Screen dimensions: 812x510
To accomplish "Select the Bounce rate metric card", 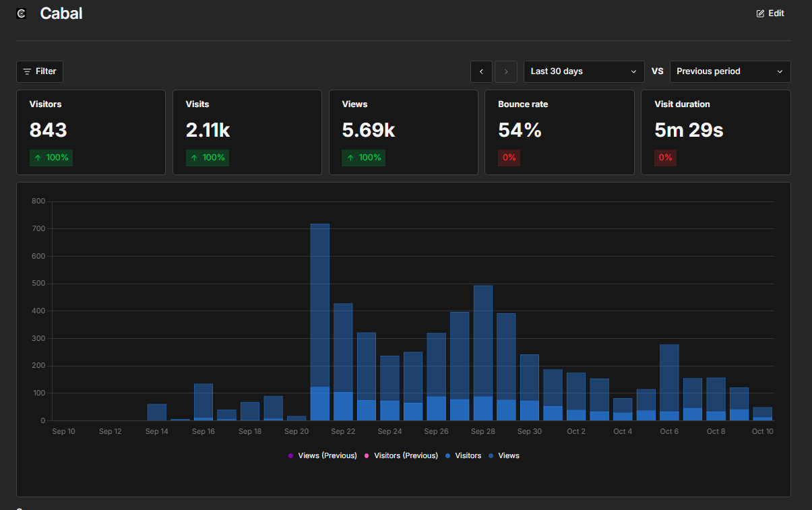I will [x=559, y=132].
